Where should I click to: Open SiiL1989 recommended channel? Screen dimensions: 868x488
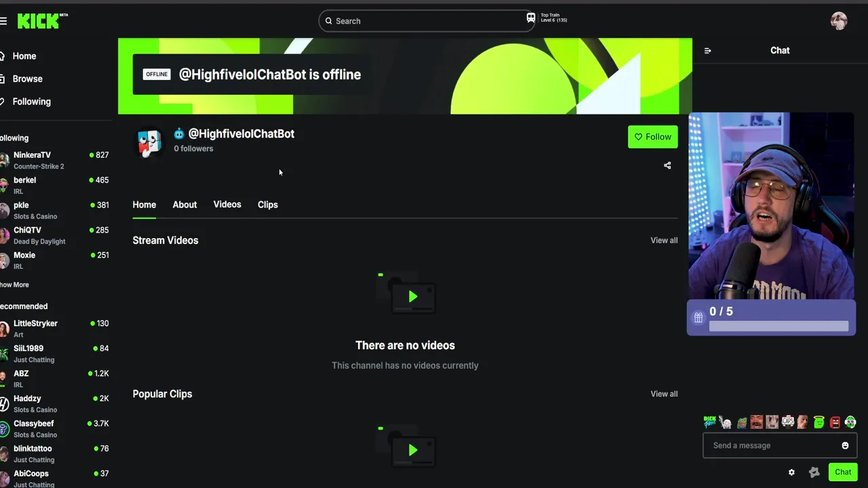[54, 354]
